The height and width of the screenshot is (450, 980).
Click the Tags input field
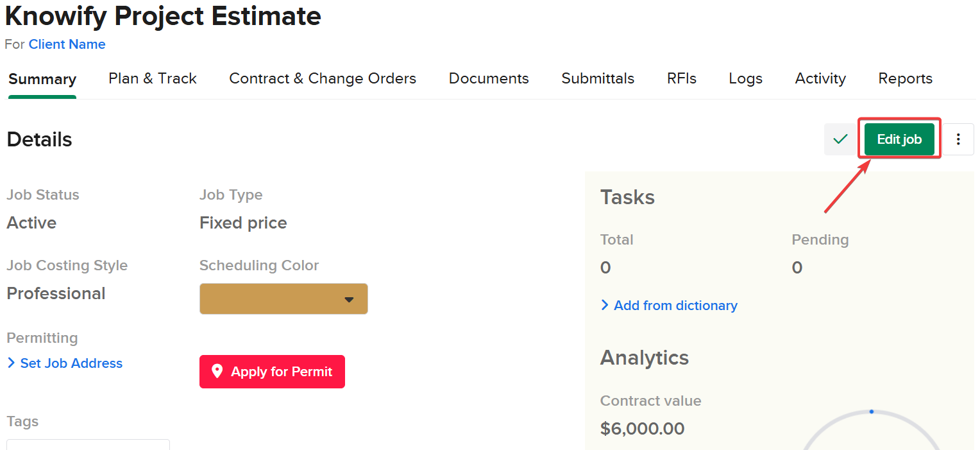[x=88, y=444]
